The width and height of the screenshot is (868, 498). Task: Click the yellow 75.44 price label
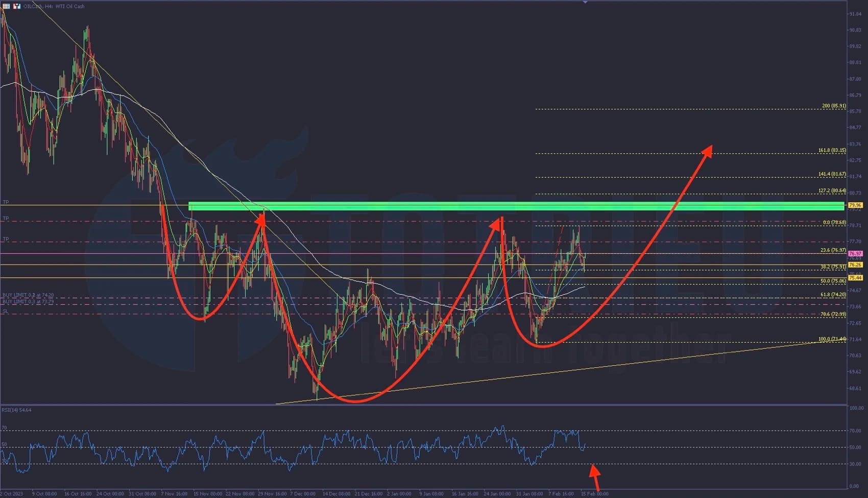[x=855, y=278]
